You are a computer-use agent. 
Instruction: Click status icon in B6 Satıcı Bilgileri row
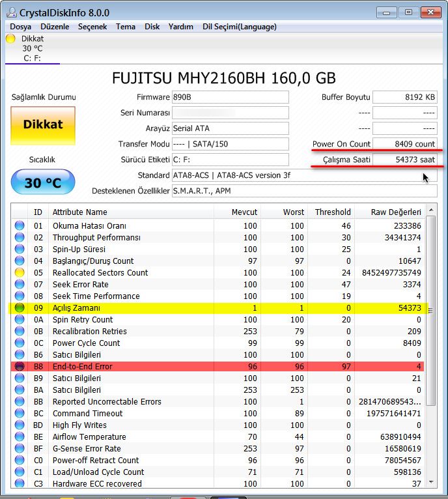(x=20, y=354)
